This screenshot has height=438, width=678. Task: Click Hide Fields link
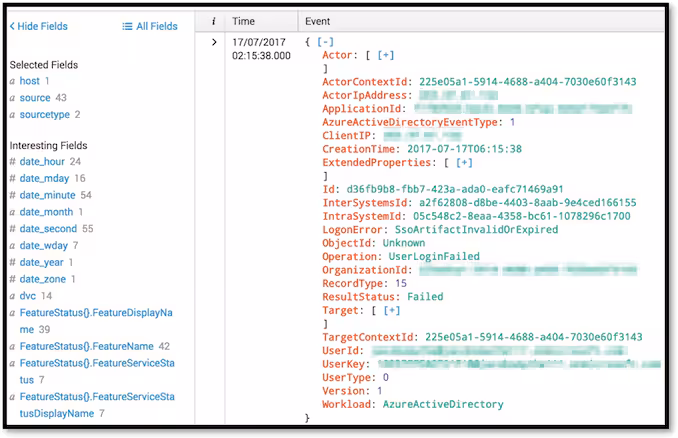pyautogui.click(x=38, y=26)
